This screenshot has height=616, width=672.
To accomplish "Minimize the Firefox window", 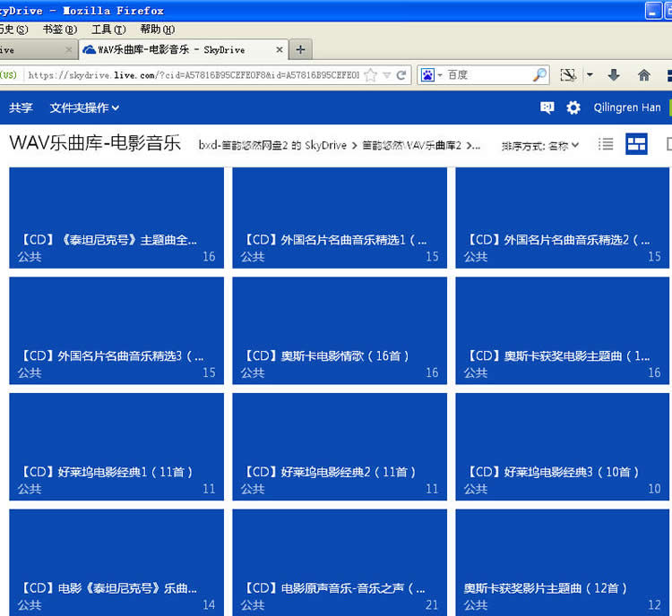I will (653, 11).
